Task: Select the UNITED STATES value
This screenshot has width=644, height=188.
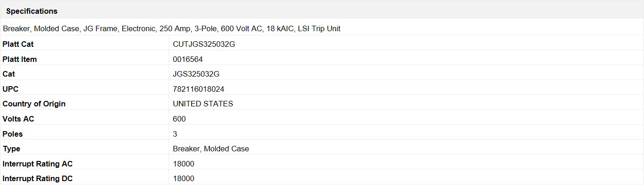Action: click(203, 104)
